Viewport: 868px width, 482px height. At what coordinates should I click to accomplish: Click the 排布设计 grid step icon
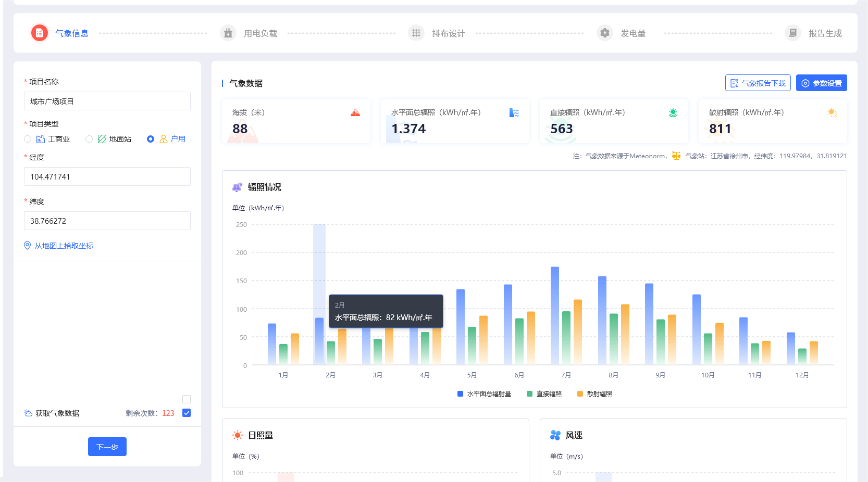tap(416, 33)
